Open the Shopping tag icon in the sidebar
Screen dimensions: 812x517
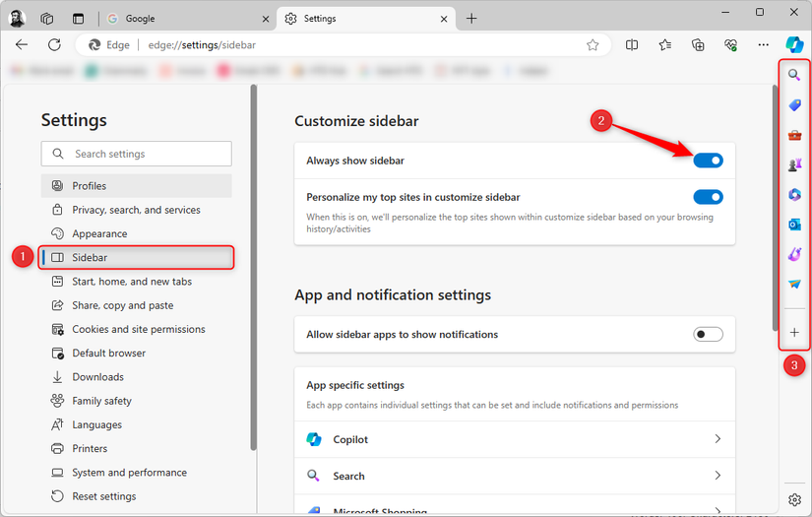[x=794, y=105]
